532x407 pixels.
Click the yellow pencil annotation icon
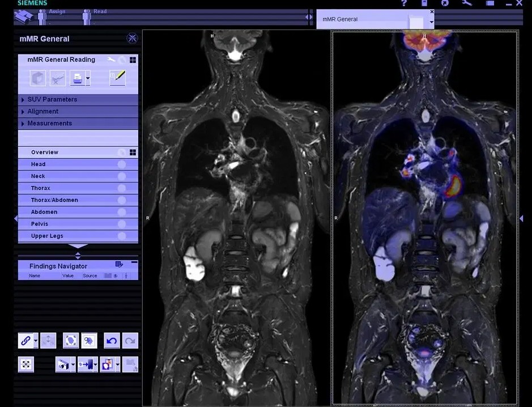[117, 78]
